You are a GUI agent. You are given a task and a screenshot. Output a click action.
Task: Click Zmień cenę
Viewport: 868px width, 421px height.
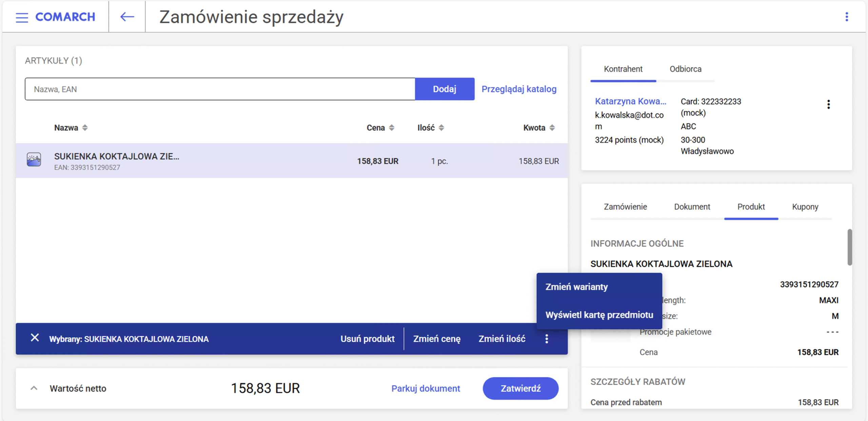[x=437, y=339]
